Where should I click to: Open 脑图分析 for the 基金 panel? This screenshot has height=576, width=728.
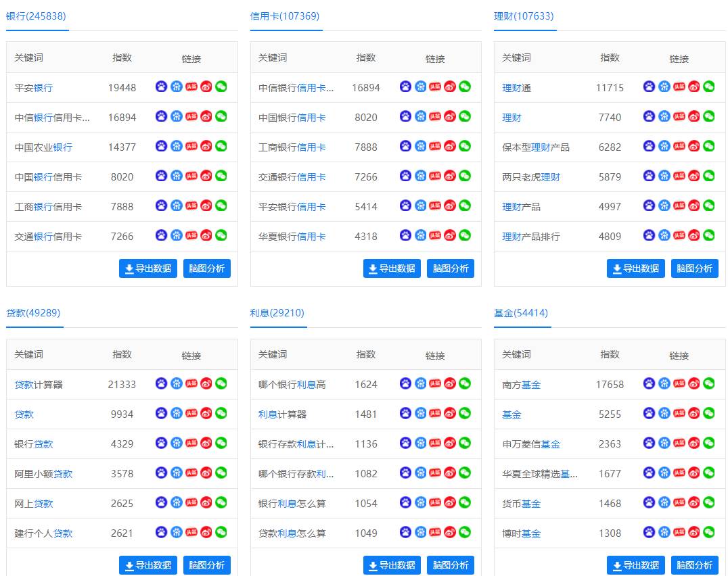695,565
